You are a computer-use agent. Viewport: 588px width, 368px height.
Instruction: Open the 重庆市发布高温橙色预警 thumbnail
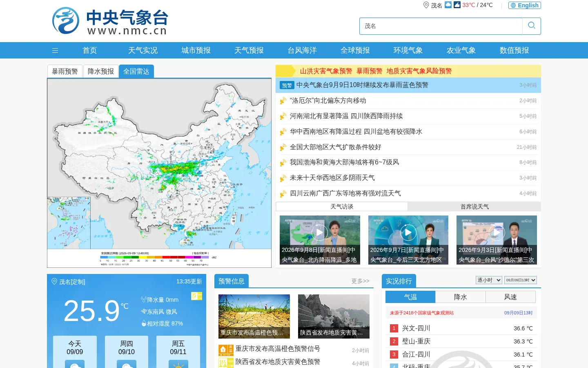(x=254, y=316)
